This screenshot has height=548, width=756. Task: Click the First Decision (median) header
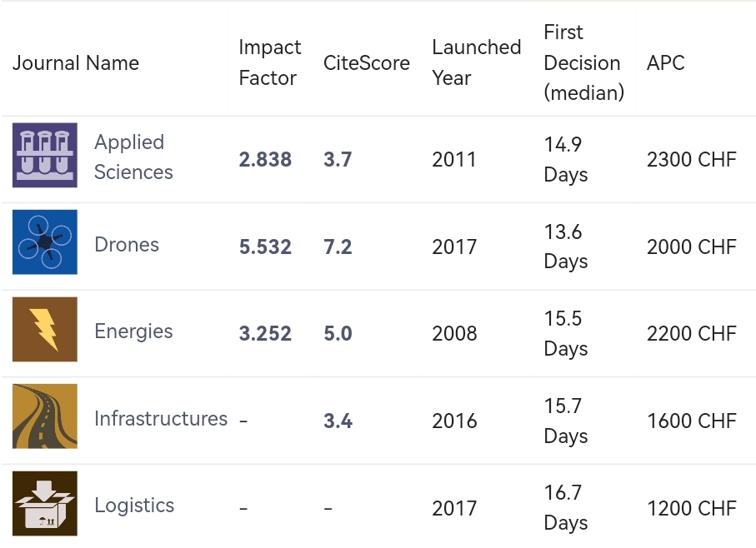(x=583, y=63)
